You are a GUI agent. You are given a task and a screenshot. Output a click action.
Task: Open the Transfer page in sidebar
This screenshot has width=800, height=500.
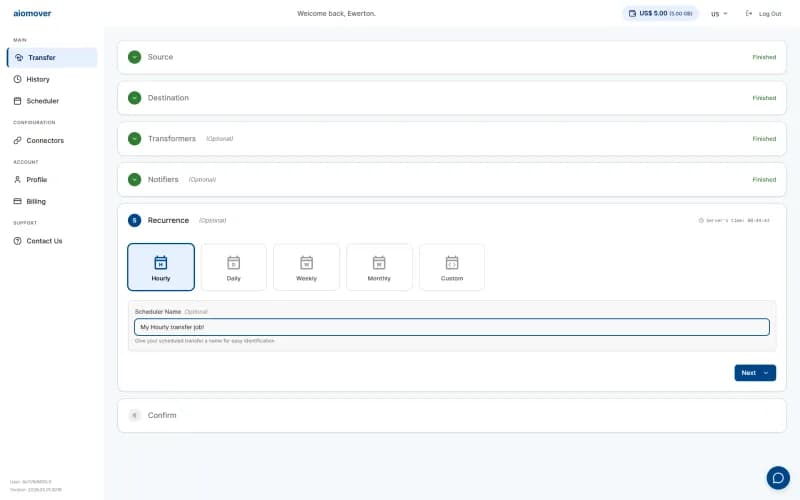[x=52, y=58]
